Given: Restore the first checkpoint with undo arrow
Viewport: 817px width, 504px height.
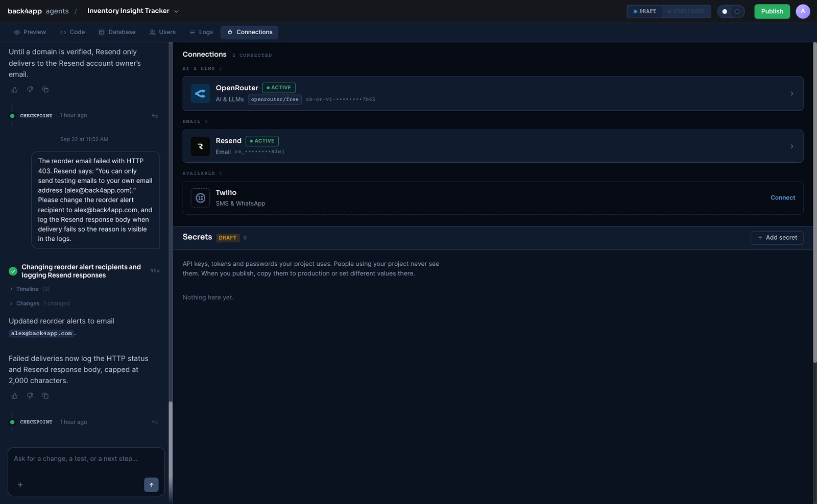Looking at the screenshot, I should point(155,116).
